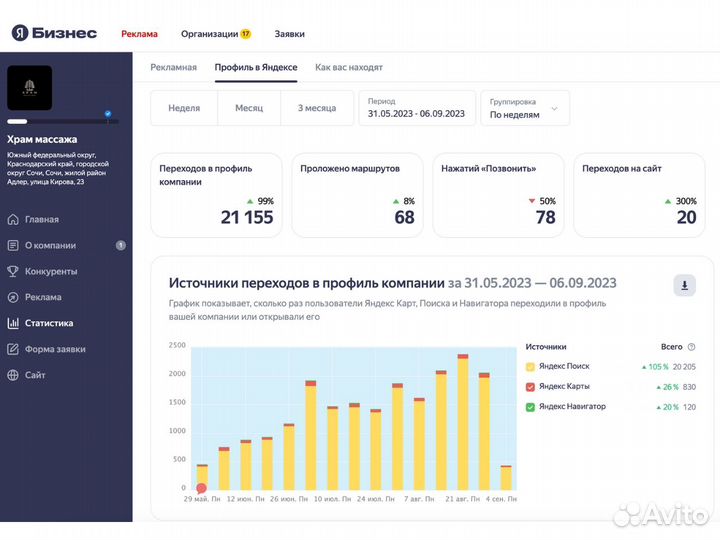Click the Проложено маршрутов card
The image size is (720, 540).
[357, 195]
